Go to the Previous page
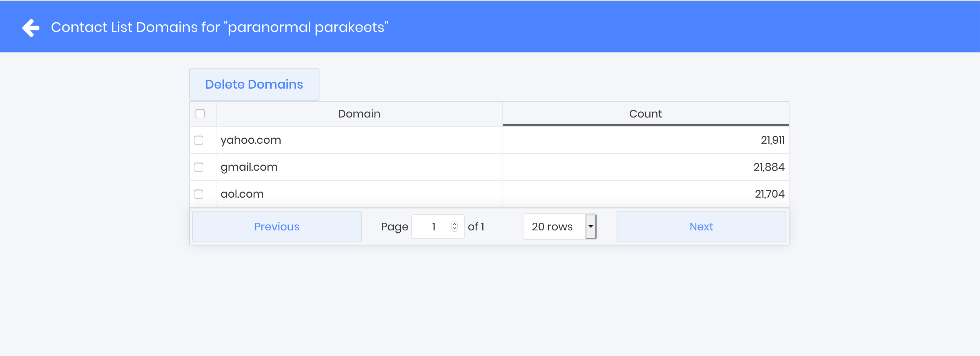 click(277, 227)
